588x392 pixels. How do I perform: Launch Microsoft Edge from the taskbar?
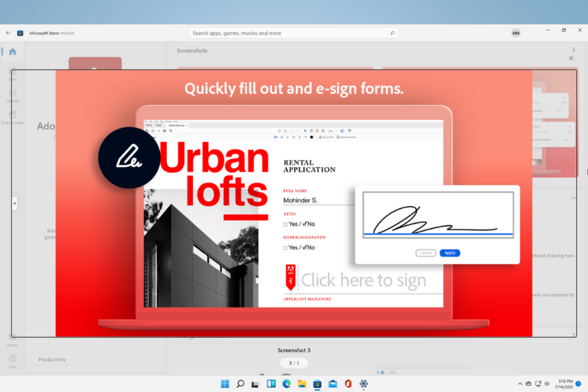pos(286,383)
